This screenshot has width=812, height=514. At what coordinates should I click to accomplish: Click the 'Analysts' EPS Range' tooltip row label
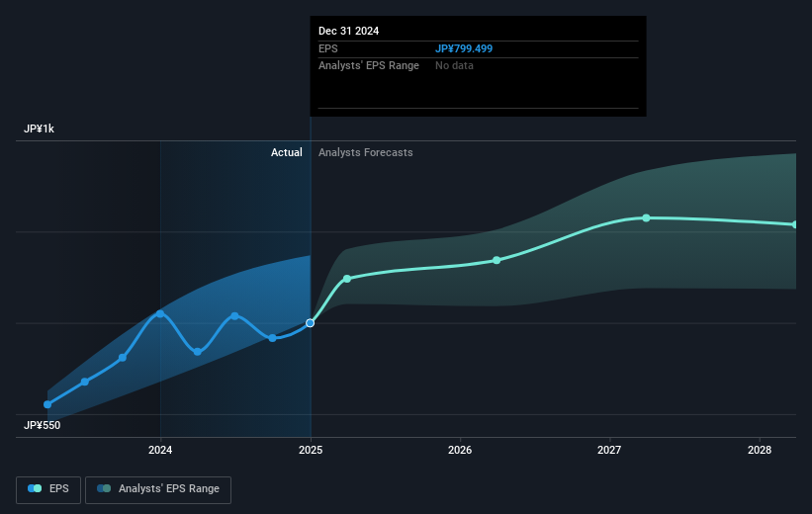click(369, 66)
